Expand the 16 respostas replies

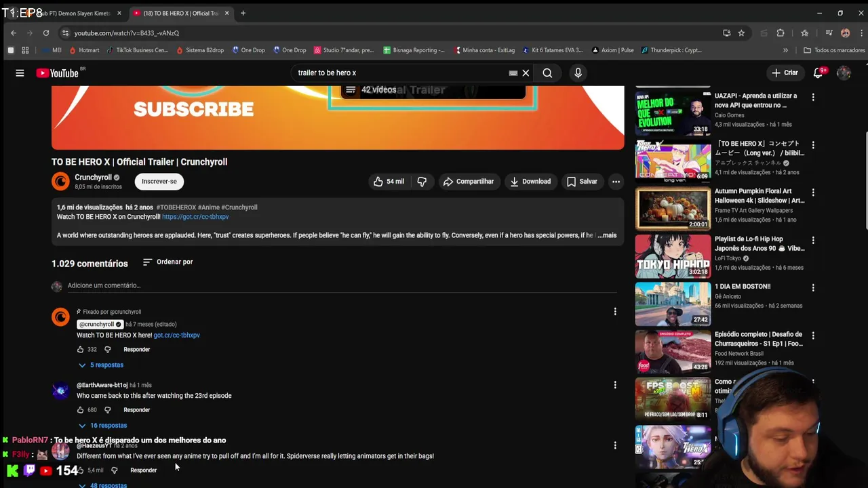point(102,425)
